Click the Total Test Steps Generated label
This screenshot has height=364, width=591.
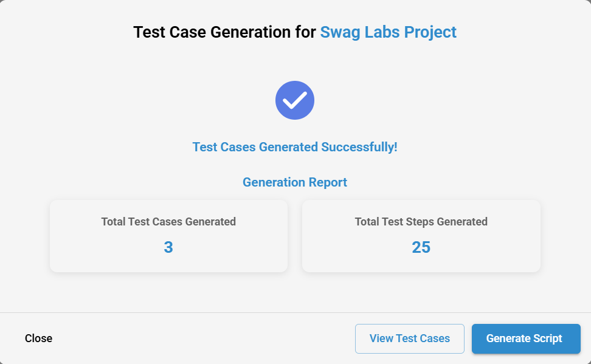pyautogui.click(x=421, y=222)
